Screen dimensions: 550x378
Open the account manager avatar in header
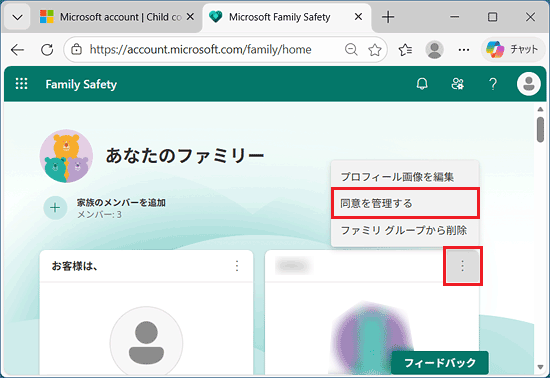coord(529,84)
